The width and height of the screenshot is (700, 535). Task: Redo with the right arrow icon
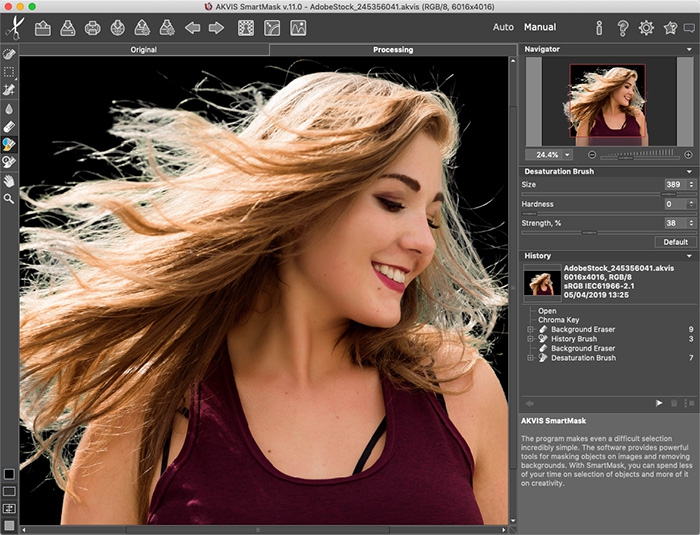[217, 28]
